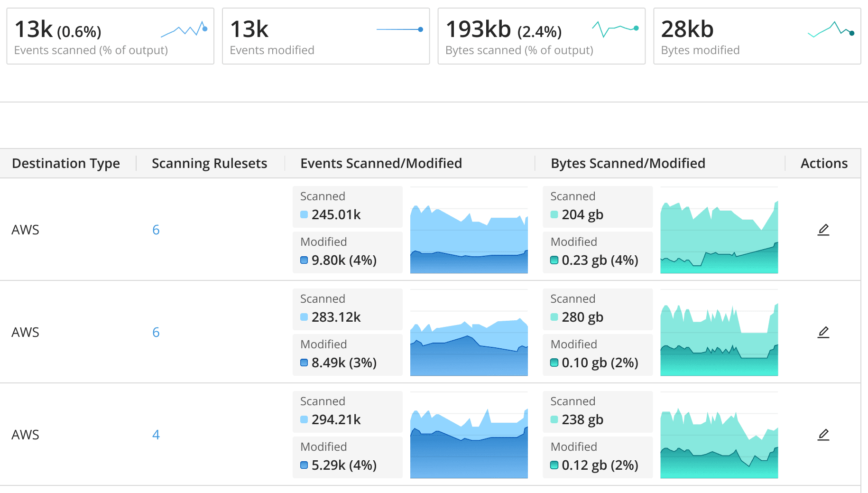This screenshot has height=493, width=868.
Task: Click the light blue swatch beside 245.01k
Action: (304, 215)
